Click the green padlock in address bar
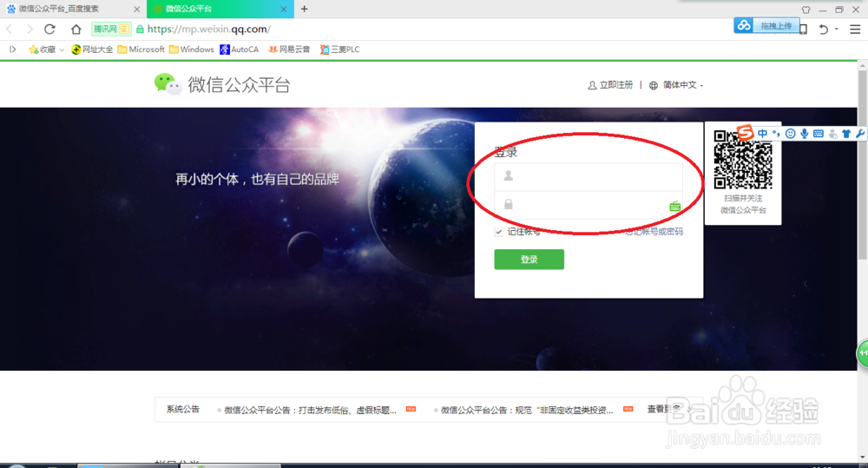 (x=140, y=30)
